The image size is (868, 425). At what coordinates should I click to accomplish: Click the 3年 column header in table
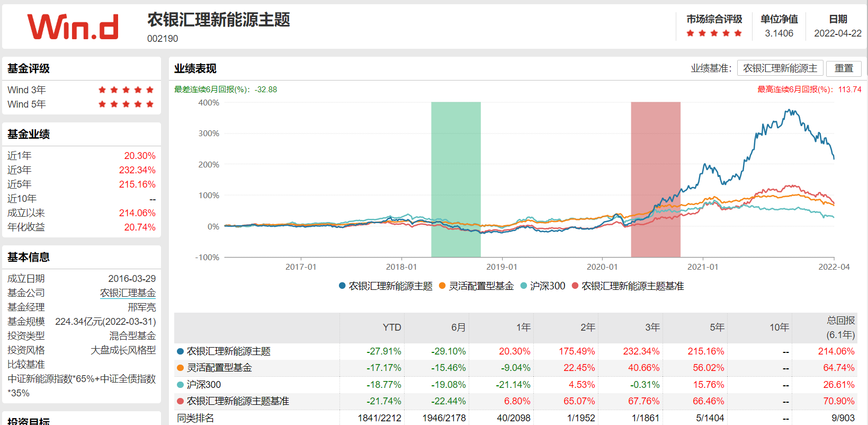652,327
